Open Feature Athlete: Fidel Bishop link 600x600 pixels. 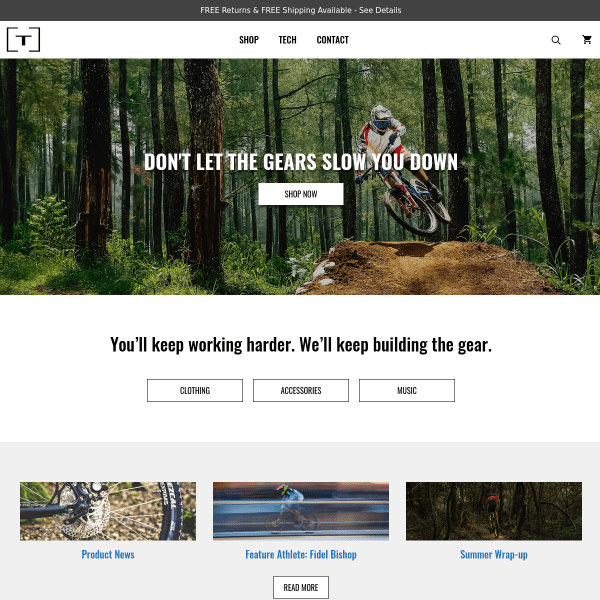[301, 554]
